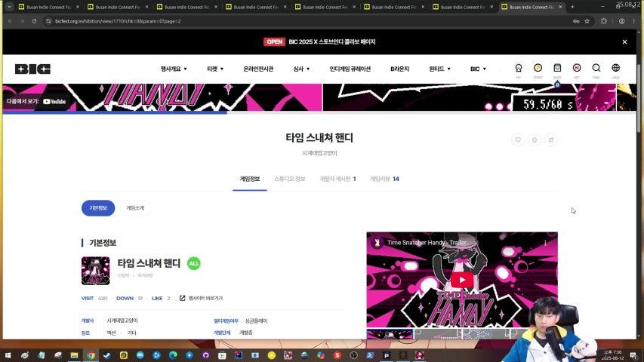The image size is (644, 362).
Task: Click the star favorite icon beside the title
Action: (535, 140)
